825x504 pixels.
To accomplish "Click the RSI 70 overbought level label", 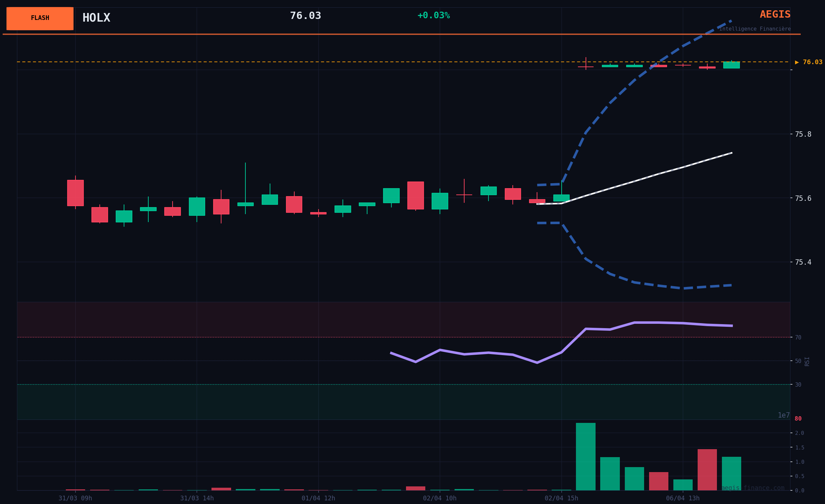I will click(798, 337).
